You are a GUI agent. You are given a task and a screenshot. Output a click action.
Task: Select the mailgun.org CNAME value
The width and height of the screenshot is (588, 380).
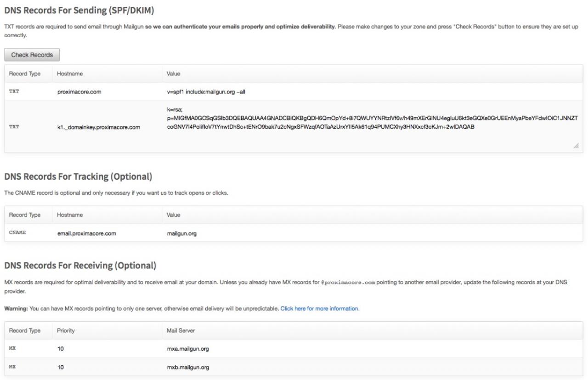(181, 233)
